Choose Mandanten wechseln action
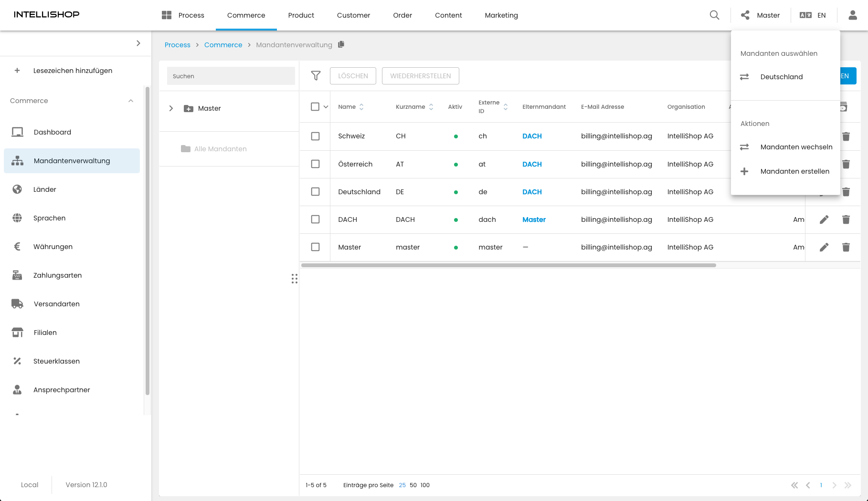 tap(785, 147)
